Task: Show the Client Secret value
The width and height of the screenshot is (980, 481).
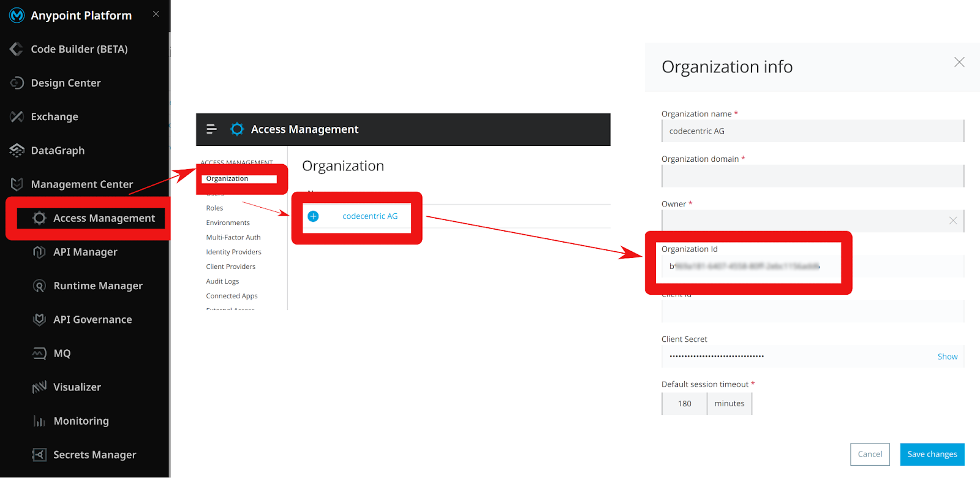Action: click(948, 357)
